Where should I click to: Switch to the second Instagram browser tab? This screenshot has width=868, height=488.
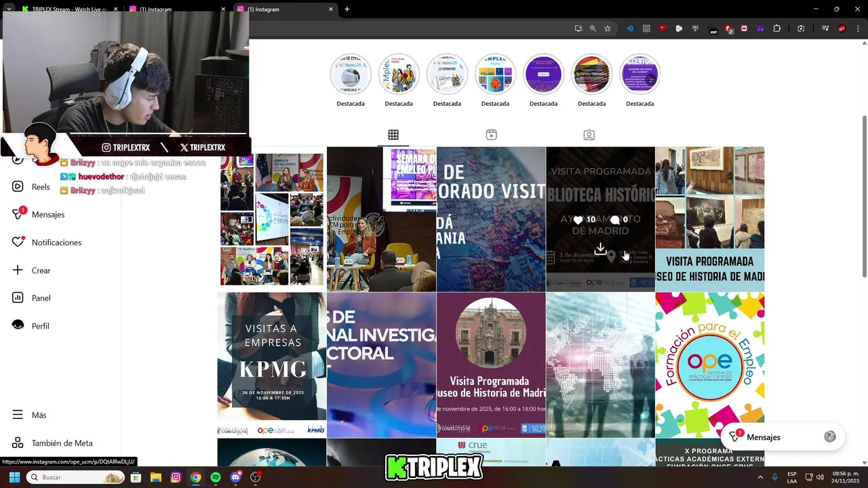coord(178,9)
